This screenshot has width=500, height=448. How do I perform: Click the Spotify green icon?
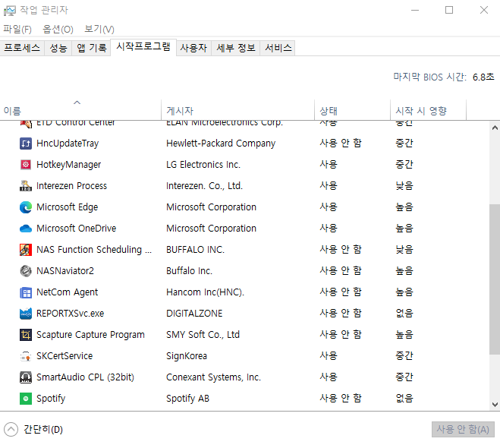click(x=26, y=399)
